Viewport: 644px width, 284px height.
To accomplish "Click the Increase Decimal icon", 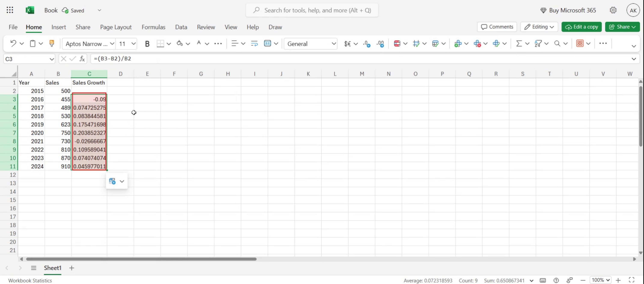I will tap(367, 44).
